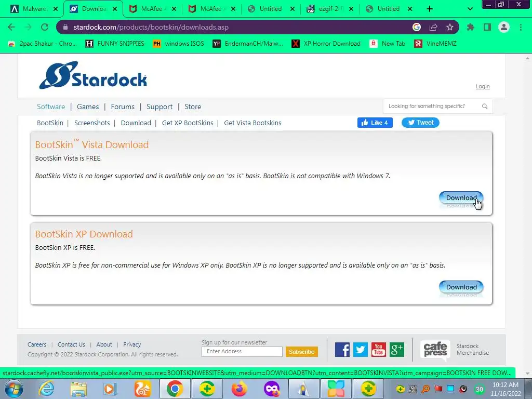
Task: Click the Facebook Like button
Action: pyautogui.click(x=375, y=123)
